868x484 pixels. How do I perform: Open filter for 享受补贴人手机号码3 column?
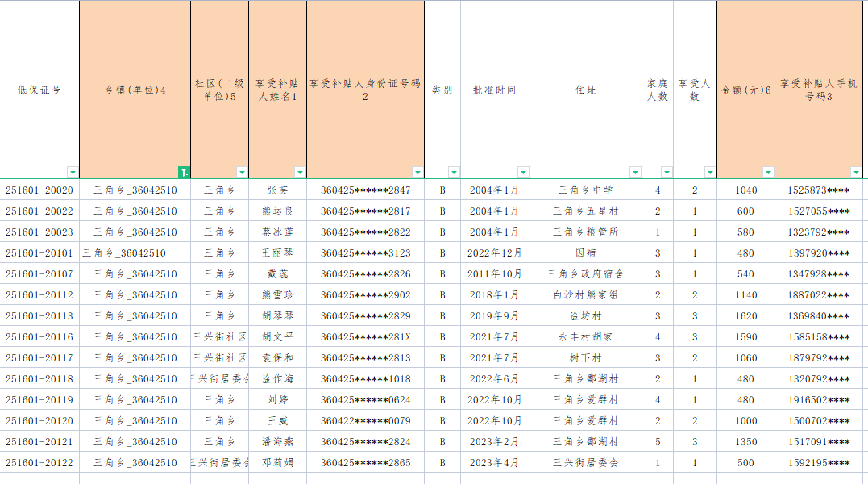click(x=856, y=172)
